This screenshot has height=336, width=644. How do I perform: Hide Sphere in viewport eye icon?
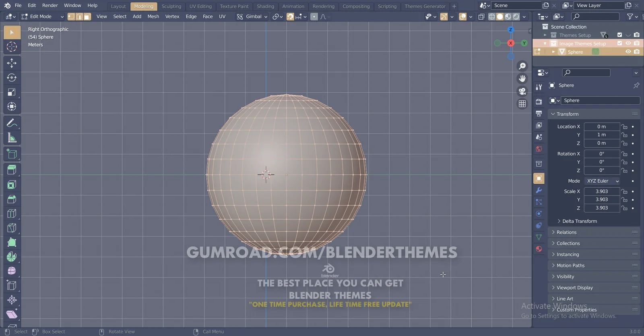(628, 52)
